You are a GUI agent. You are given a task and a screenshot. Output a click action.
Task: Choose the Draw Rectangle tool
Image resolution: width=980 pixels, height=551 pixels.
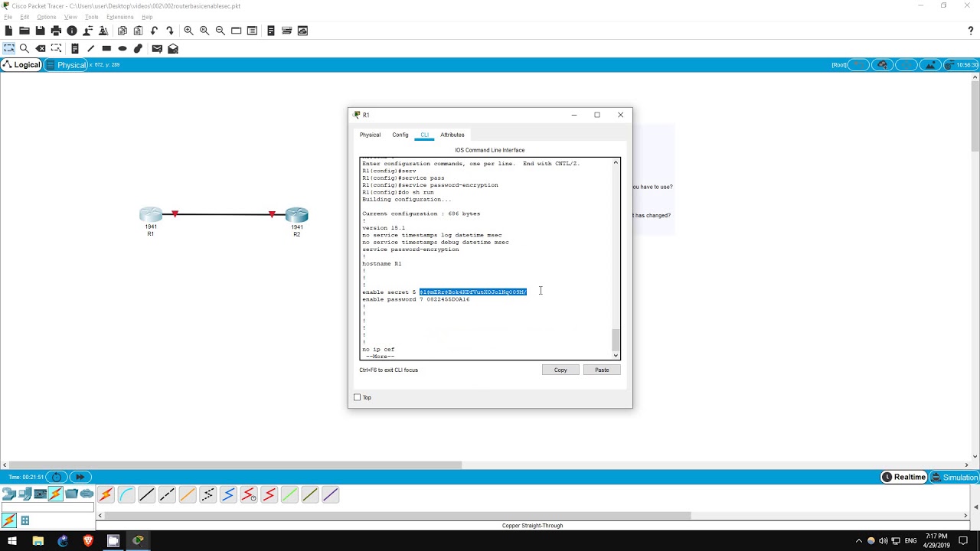click(106, 48)
